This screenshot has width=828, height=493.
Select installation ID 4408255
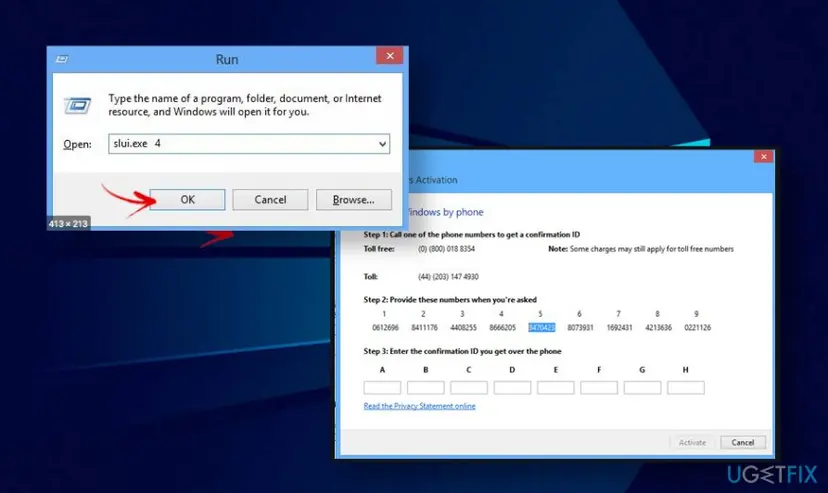464,327
